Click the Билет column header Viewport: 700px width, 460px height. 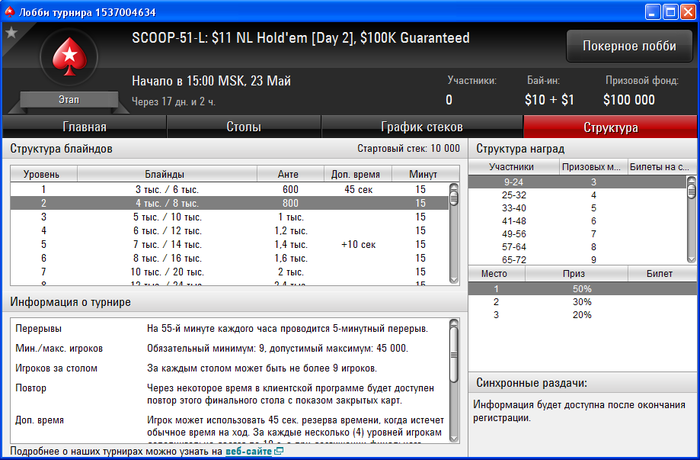[662, 273]
